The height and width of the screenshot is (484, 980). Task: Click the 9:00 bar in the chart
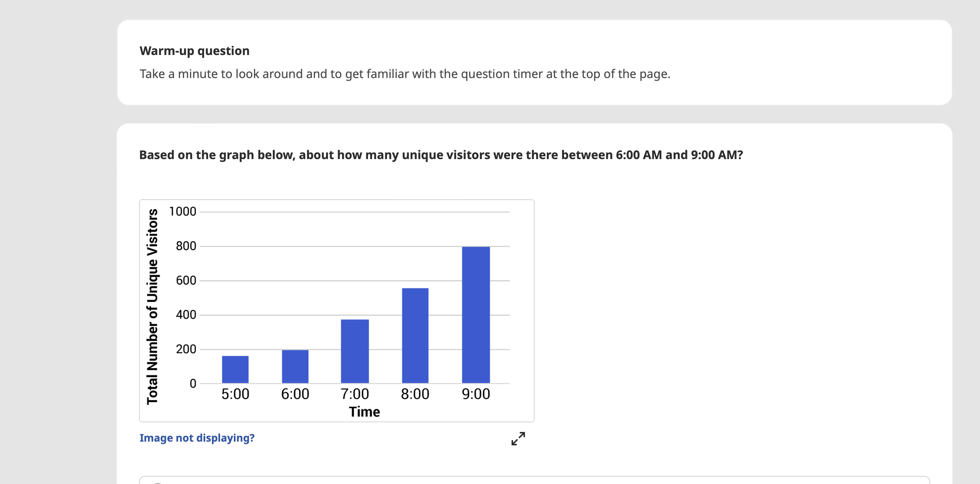click(x=476, y=315)
